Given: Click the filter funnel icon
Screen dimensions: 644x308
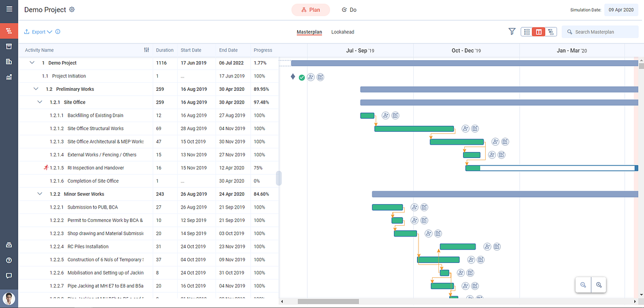Looking at the screenshot, I should point(512,32).
